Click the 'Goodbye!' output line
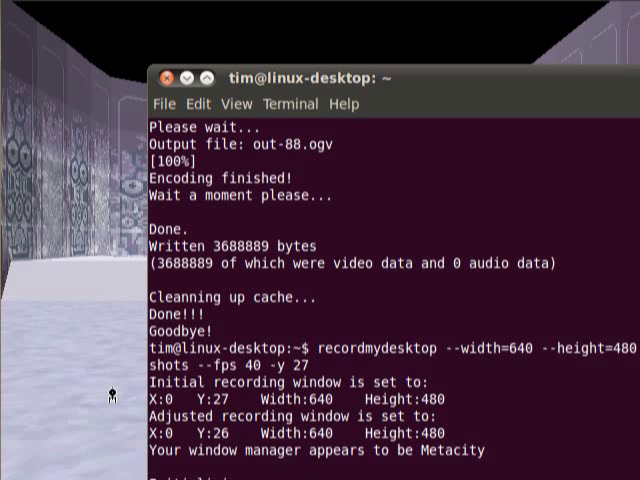This screenshot has height=480, width=640. click(x=180, y=331)
